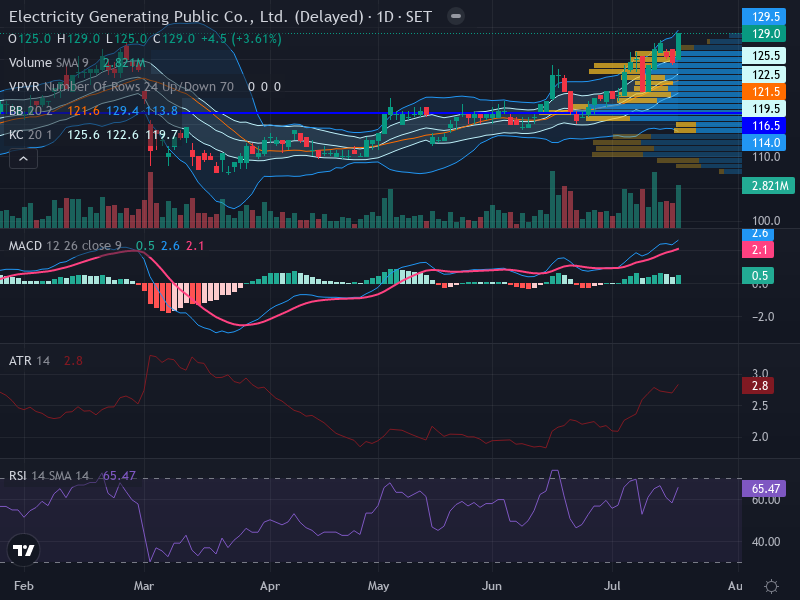This screenshot has width=800, height=600.
Task: Click the ATR 14 indicator legend
Action: pyautogui.click(x=29, y=361)
